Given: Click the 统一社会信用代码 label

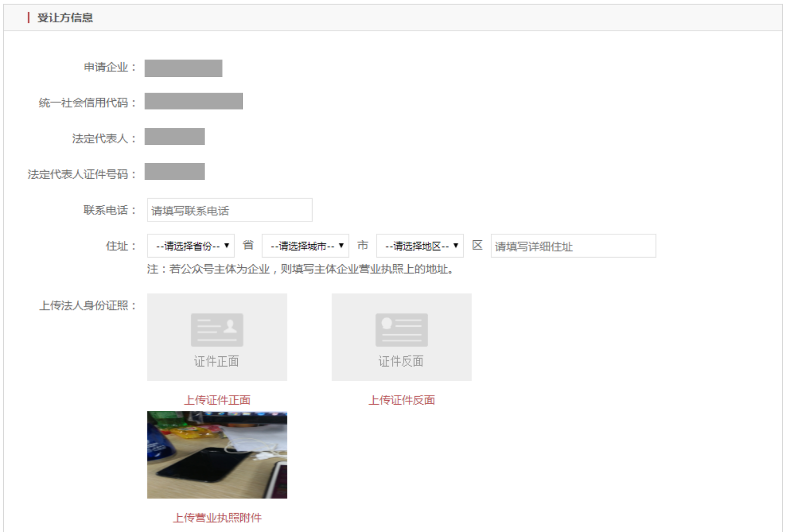Looking at the screenshot, I should tap(88, 103).
